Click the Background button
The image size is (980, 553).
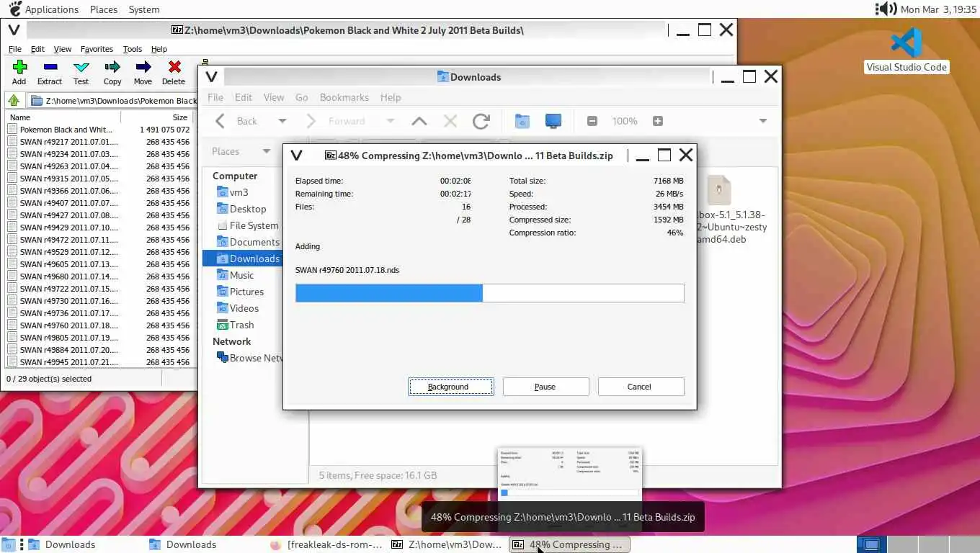[450, 387]
